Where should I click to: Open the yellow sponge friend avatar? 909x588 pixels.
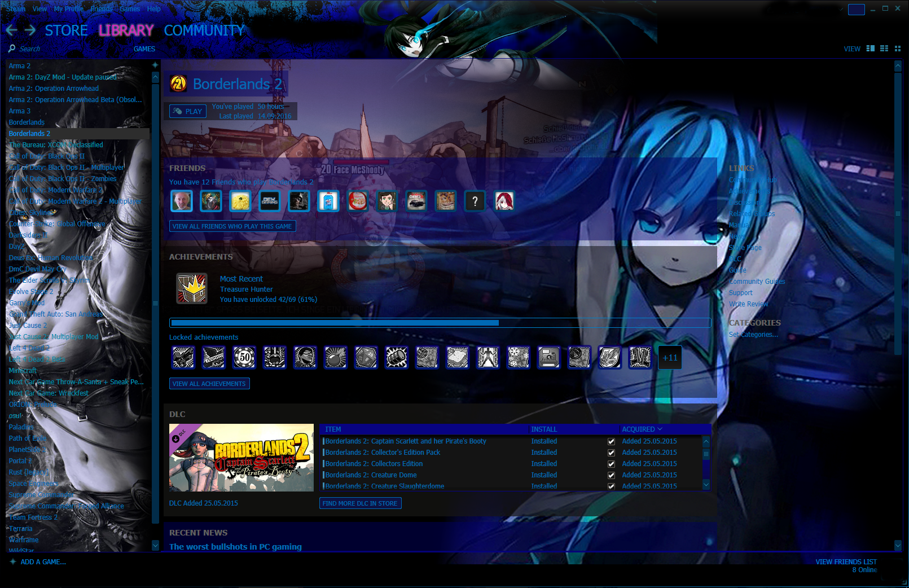point(240,201)
